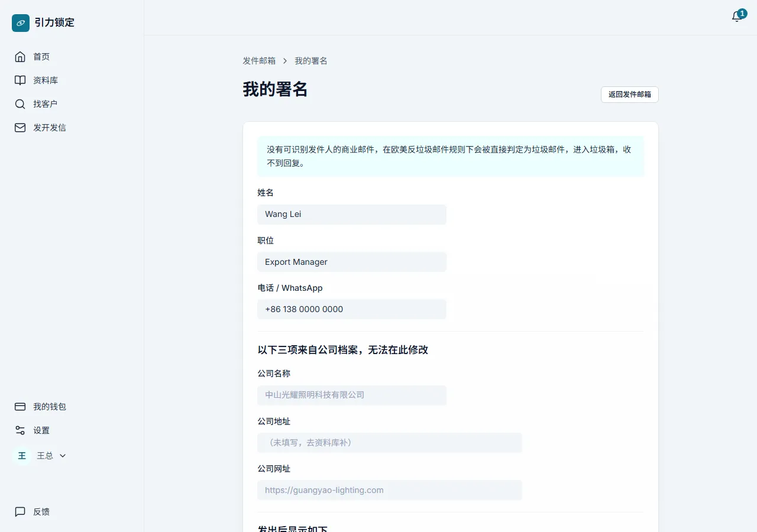The width and height of the screenshot is (757, 532).
Task: Click the 王总 user name
Action: (45, 456)
